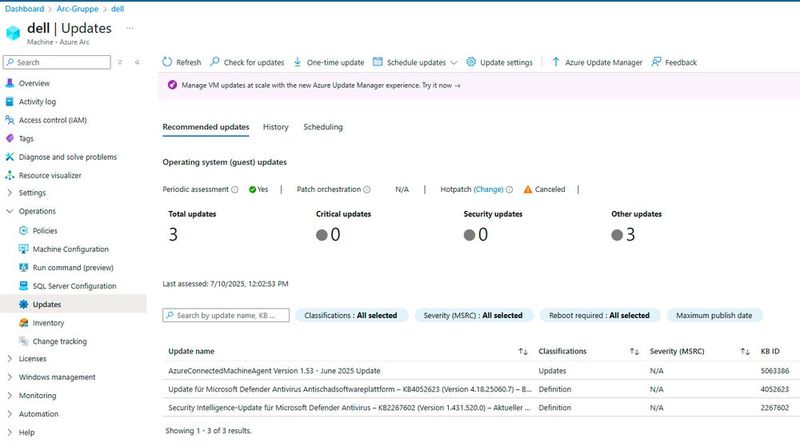Click the sidebar Search field
The width and height of the screenshot is (800, 446).
[57, 62]
